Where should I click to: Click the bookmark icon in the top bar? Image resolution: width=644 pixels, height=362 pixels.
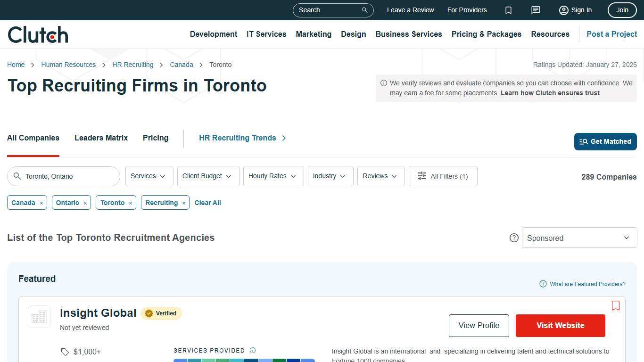[508, 10]
